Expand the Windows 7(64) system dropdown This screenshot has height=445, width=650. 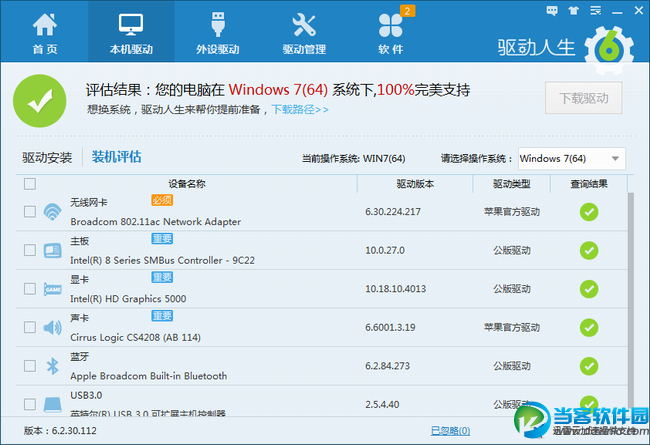(x=572, y=158)
